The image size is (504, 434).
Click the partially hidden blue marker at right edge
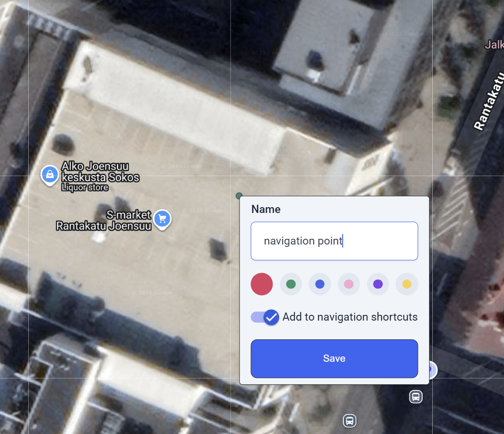432,370
